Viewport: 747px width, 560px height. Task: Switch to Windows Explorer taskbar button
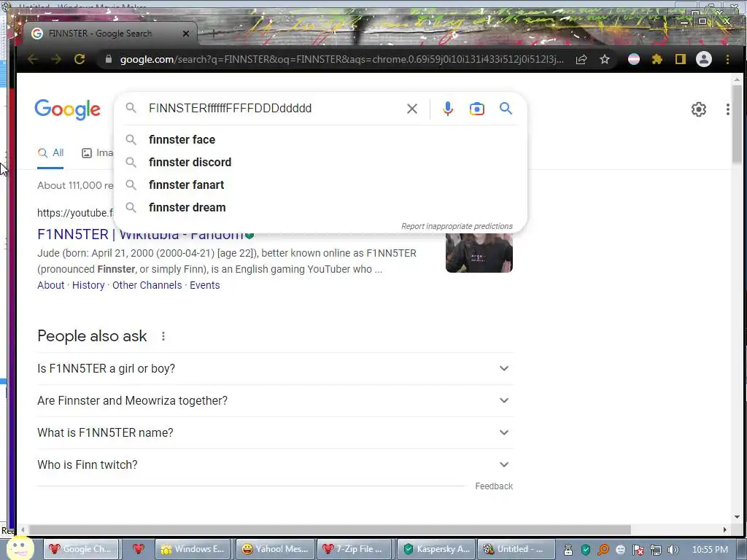[x=193, y=549]
